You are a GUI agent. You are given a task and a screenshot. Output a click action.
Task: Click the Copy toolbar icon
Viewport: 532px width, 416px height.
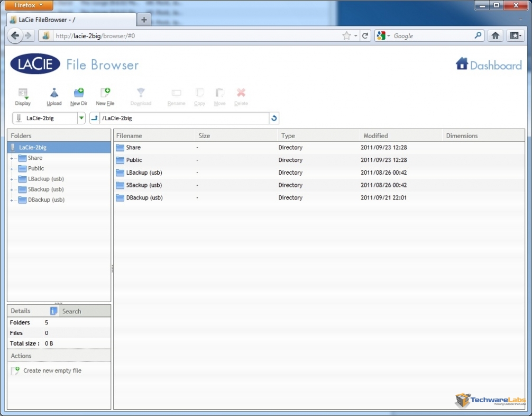[199, 93]
